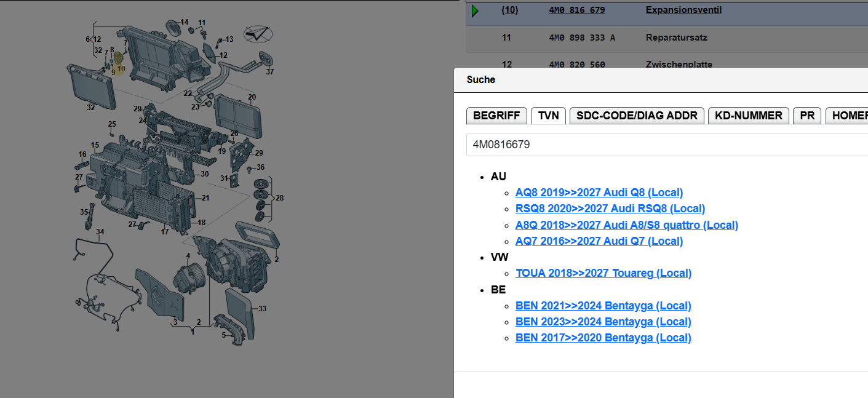Open the AQ8 2019>>2027 Audi Q8 link
This screenshot has width=868, height=398.
click(x=599, y=193)
